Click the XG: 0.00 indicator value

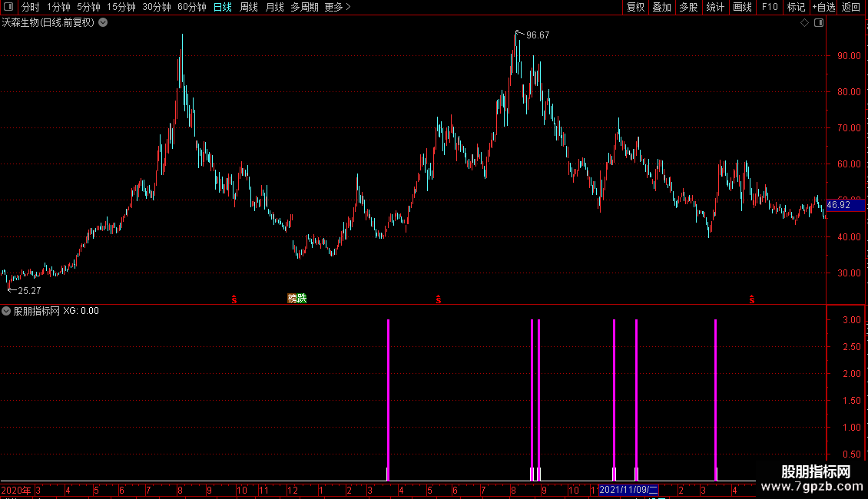tap(81, 311)
